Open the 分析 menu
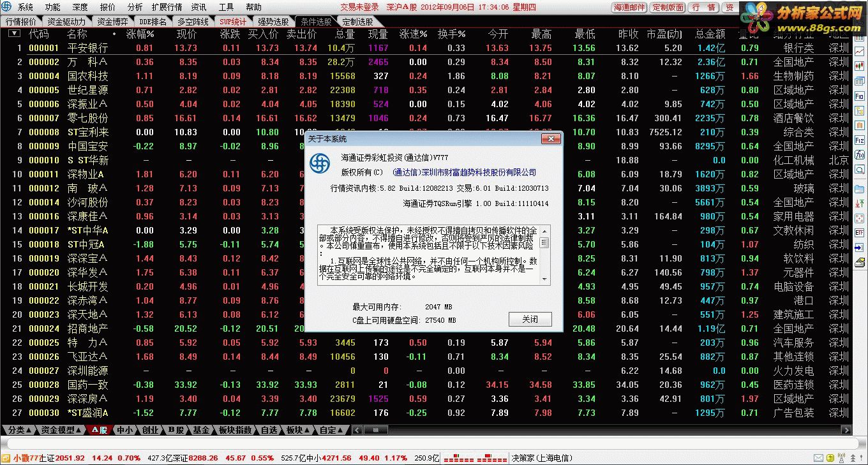The height and width of the screenshot is (465, 868). (135, 7)
